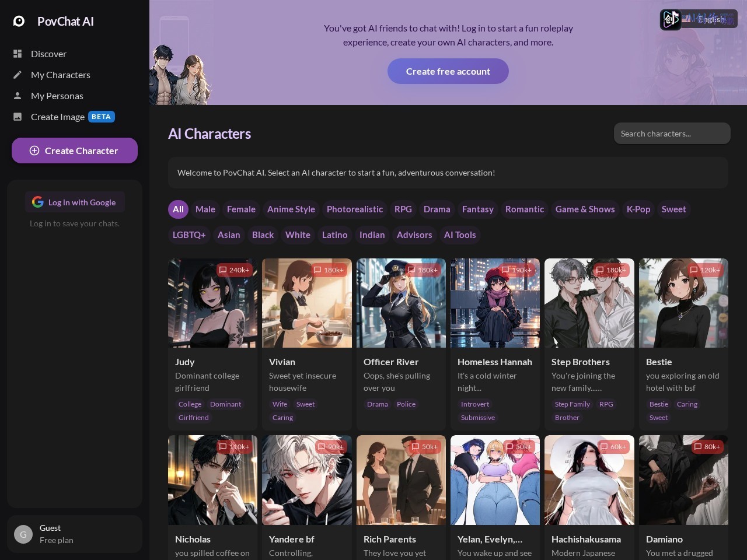
Task: Go to My Personas
Action: click(x=57, y=96)
